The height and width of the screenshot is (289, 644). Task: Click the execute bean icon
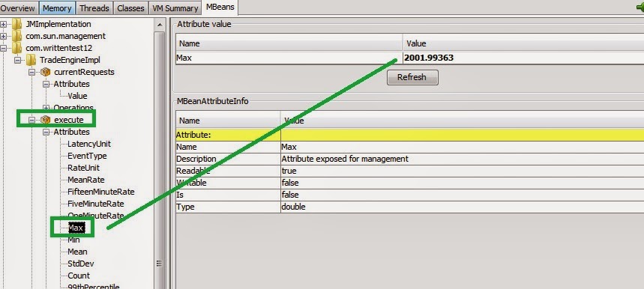click(x=45, y=120)
